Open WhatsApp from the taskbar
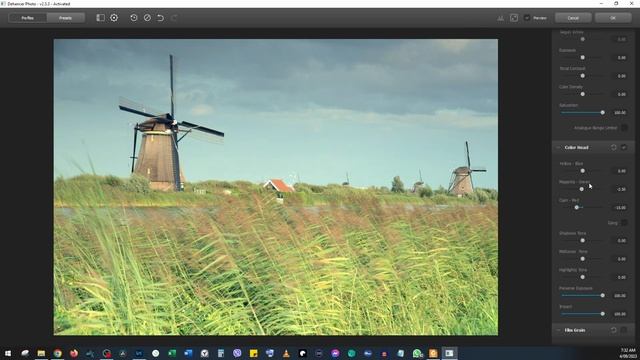This screenshot has height=360, width=640. click(x=417, y=353)
